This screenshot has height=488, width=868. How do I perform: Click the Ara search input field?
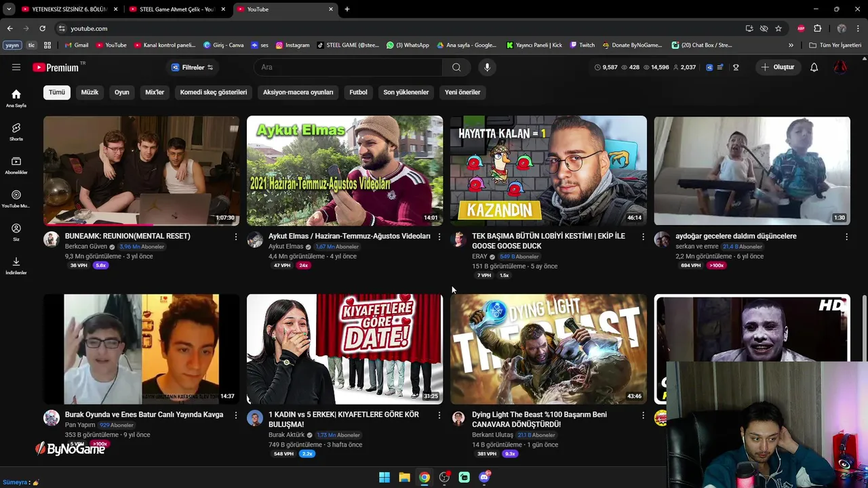pyautogui.click(x=349, y=67)
